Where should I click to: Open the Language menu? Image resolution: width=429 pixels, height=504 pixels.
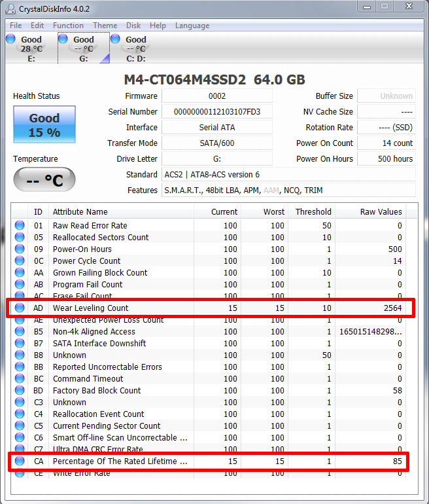192,26
